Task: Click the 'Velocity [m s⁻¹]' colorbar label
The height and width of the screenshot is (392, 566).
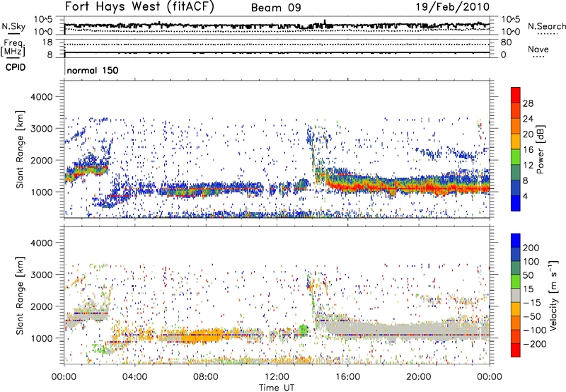Action: click(553, 295)
